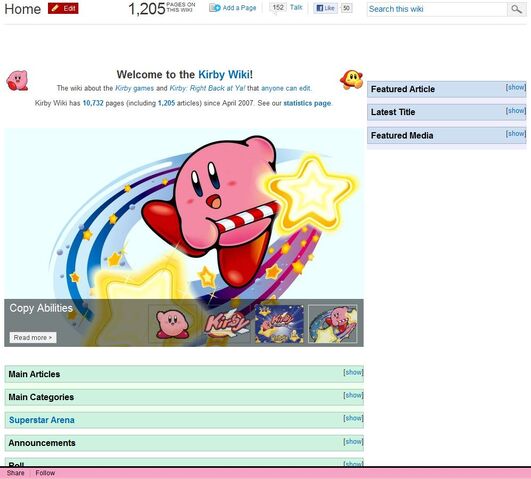Select the first Kirby slider thumbnail
This screenshot has width=531, height=479.
pos(172,324)
